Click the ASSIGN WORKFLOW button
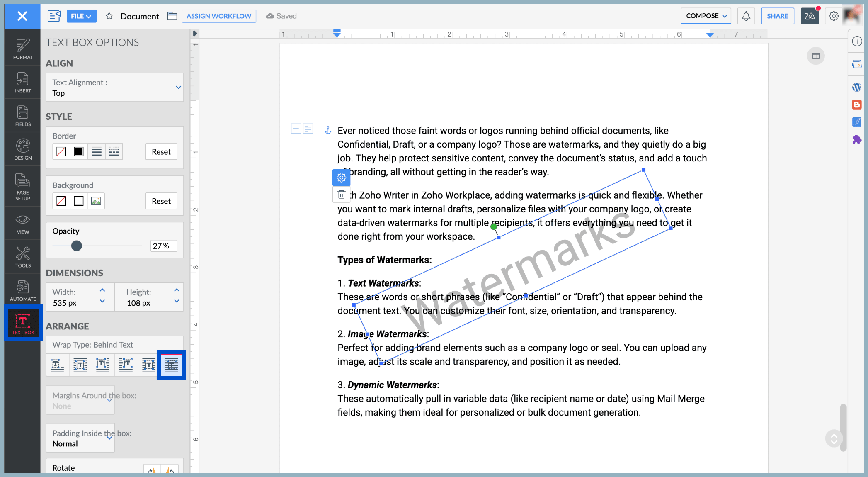 (219, 16)
